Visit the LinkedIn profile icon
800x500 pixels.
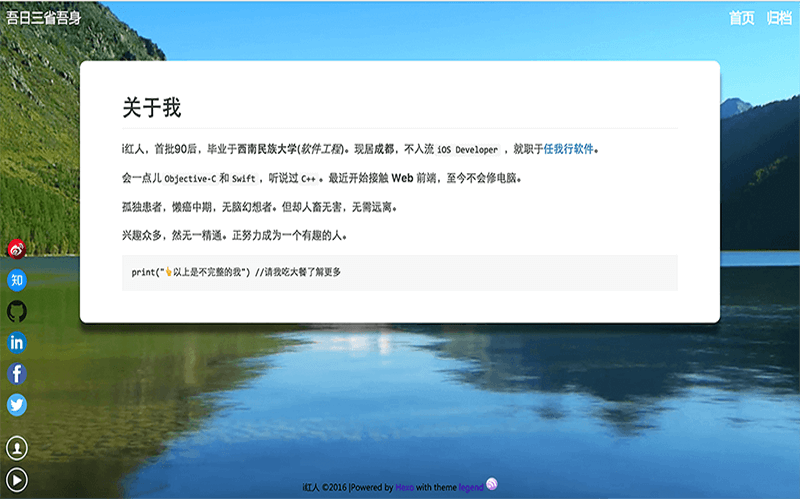pyautogui.click(x=17, y=342)
